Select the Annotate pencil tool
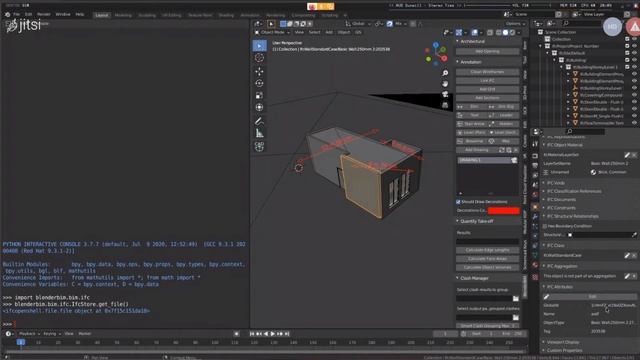This screenshot has height=360, width=640. (259, 121)
